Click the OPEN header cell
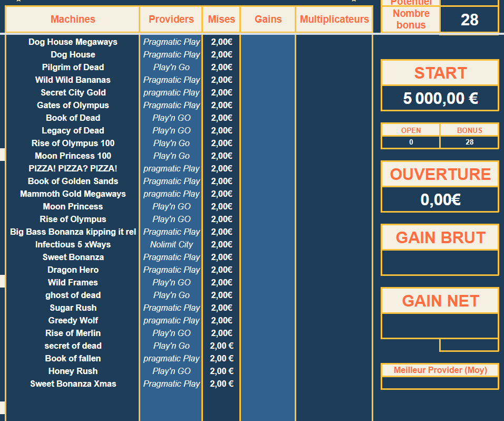The height and width of the screenshot is (421, 504). click(411, 130)
